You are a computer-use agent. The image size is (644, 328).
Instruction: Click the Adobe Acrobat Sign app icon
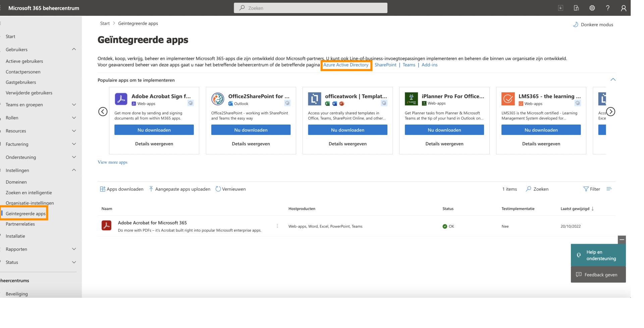pyautogui.click(x=121, y=99)
